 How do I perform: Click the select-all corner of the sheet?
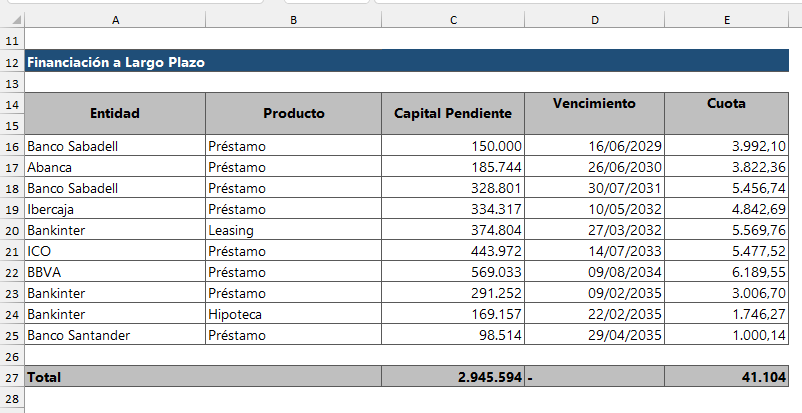pos(12,20)
